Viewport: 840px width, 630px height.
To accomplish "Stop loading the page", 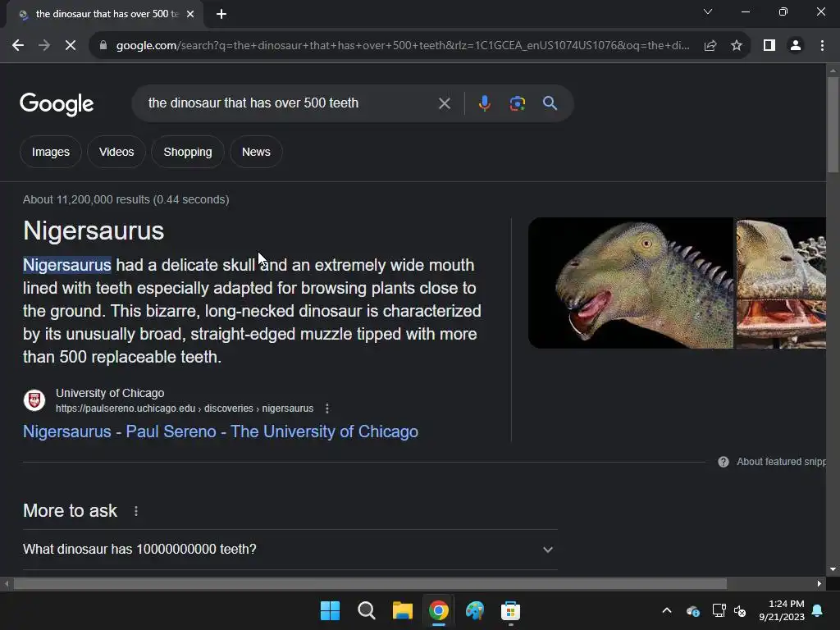I will click(x=71, y=46).
